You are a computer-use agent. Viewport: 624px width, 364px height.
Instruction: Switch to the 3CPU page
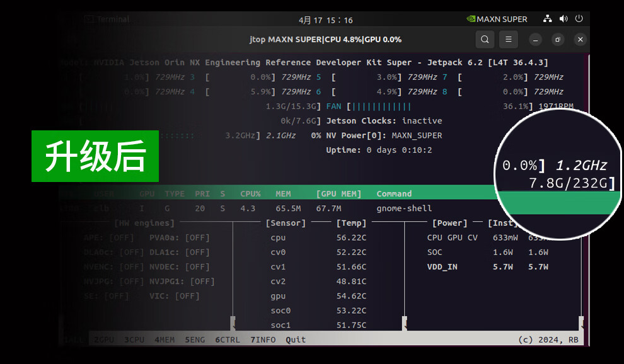(x=134, y=339)
